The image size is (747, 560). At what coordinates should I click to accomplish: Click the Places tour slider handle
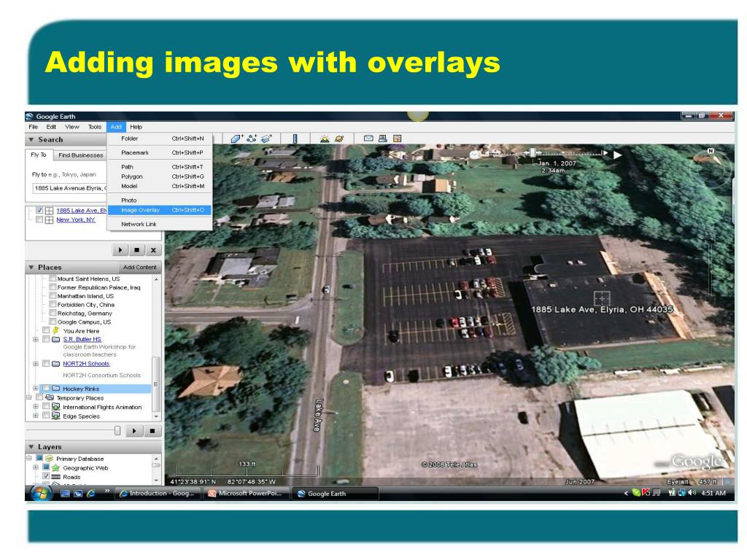pos(117,430)
